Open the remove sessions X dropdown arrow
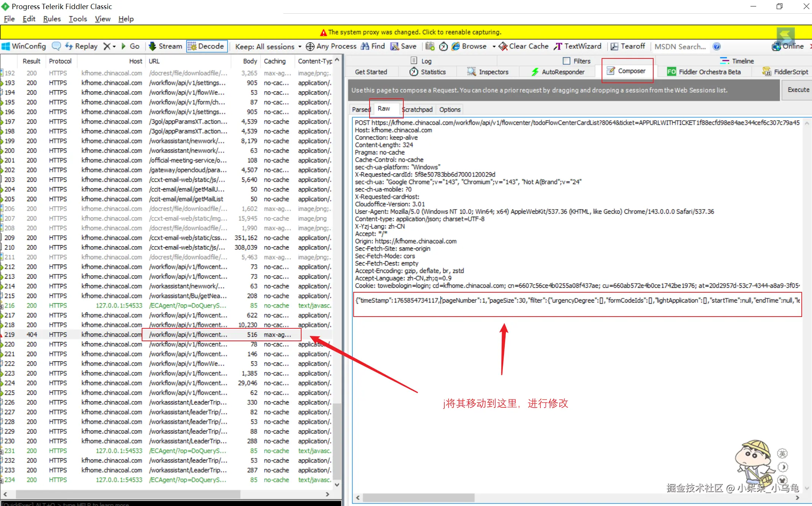Screen dimensions: 812x506 (114, 46)
